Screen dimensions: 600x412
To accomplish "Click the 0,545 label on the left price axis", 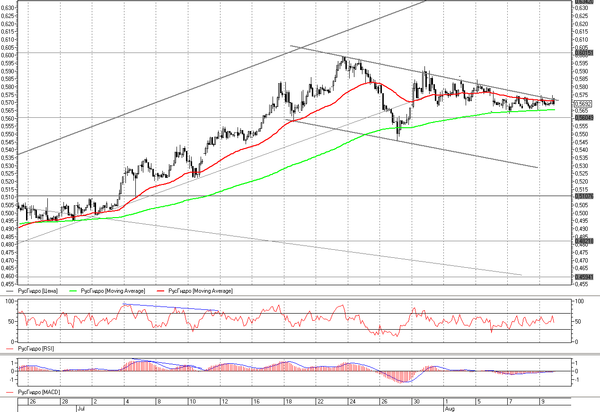I will 8,142.
